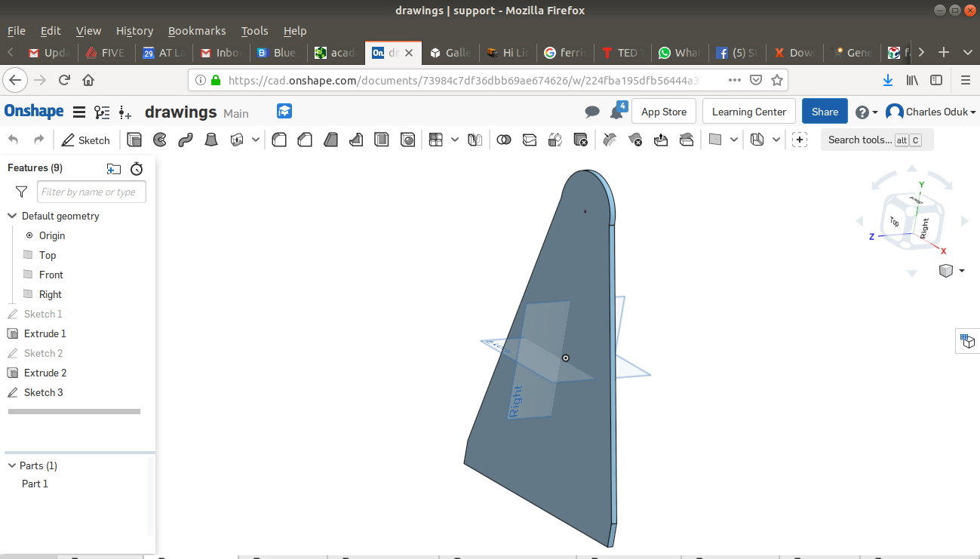980x559 pixels.
Task: Open the Bookmarks menu
Action: [x=196, y=31]
